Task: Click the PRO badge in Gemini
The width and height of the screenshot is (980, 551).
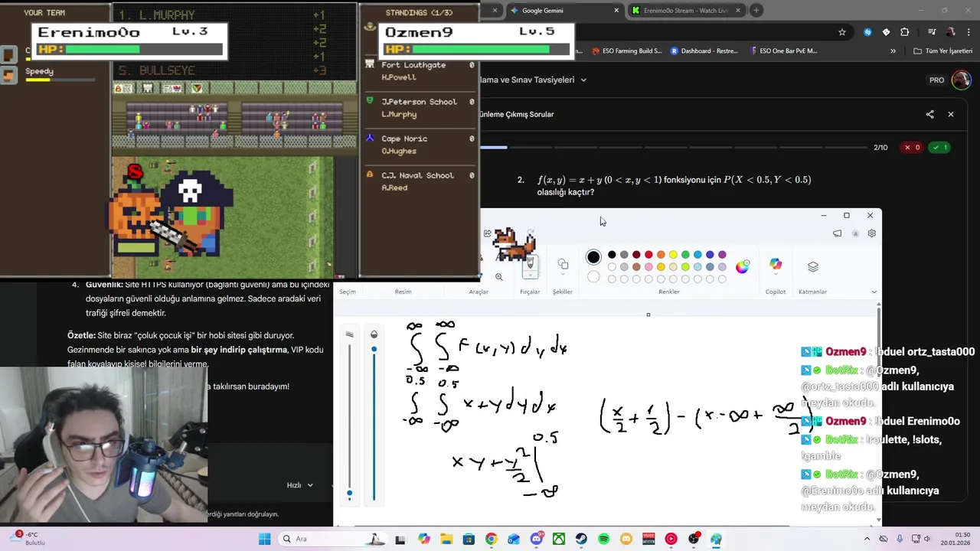Action: [936, 80]
